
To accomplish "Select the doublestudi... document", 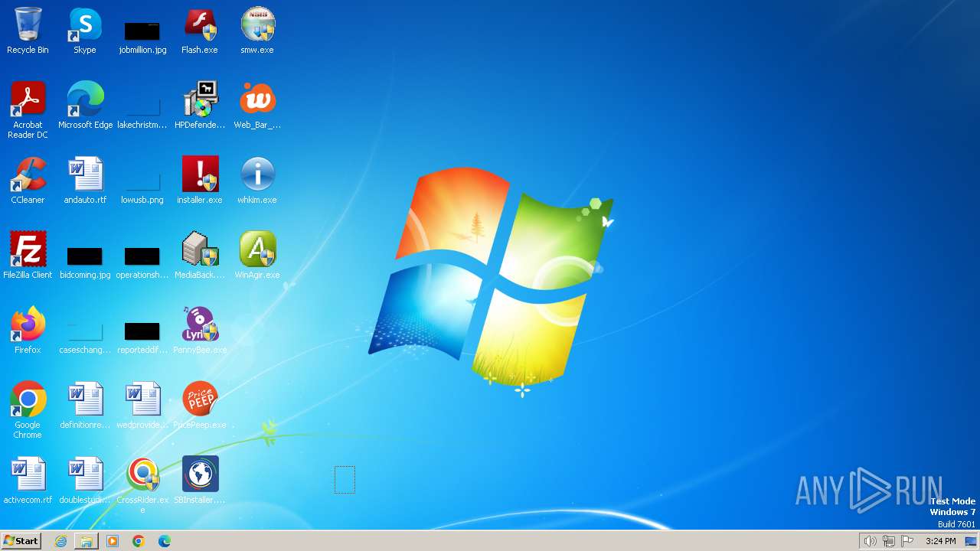I will pos(85,481).
